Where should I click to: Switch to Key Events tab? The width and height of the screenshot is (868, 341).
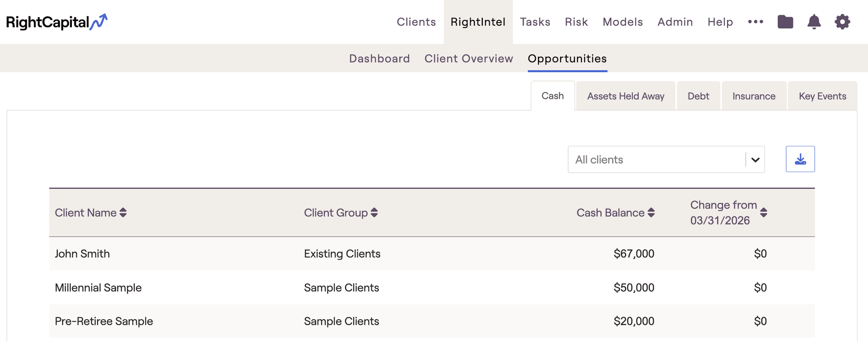[822, 96]
